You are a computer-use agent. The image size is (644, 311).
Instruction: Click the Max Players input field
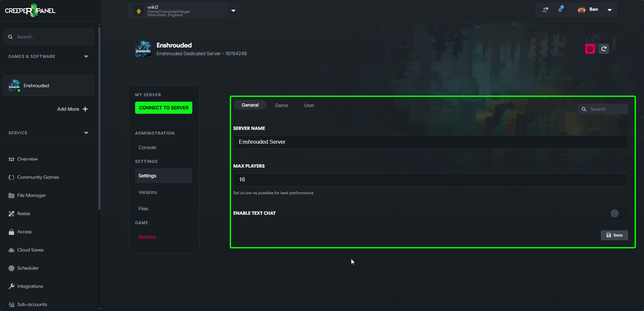(430, 180)
